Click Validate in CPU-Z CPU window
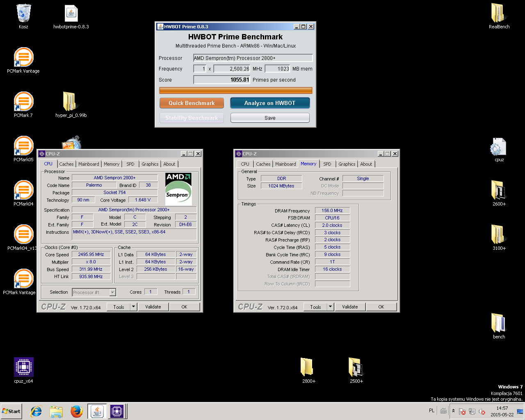Image resolution: width=525 pixels, height=420 pixels. (x=153, y=307)
